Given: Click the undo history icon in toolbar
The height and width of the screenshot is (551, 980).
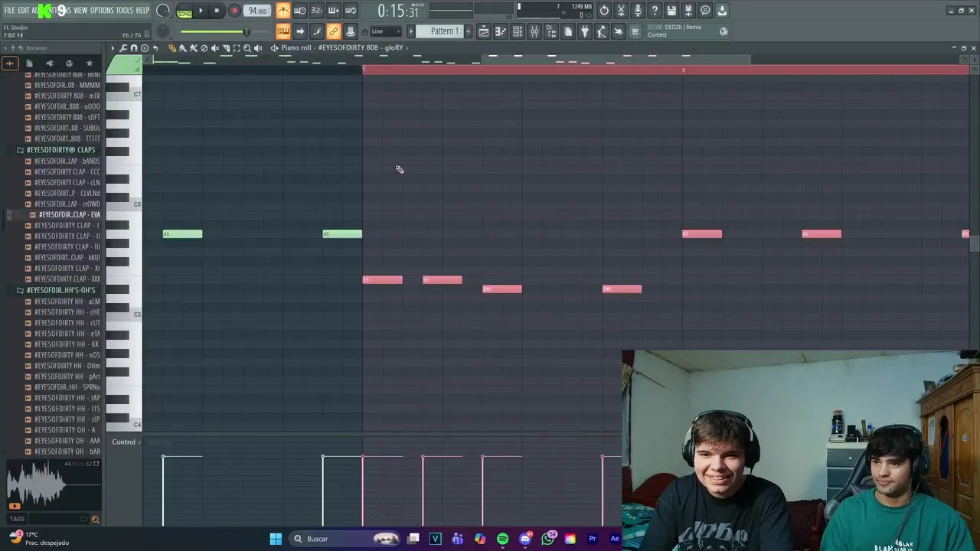Looking at the screenshot, I should [x=604, y=11].
